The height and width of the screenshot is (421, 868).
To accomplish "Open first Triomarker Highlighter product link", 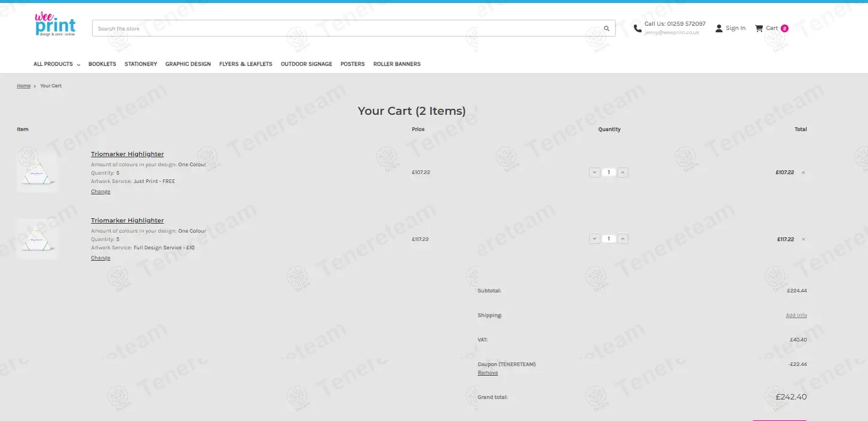I will [x=127, y=154].
